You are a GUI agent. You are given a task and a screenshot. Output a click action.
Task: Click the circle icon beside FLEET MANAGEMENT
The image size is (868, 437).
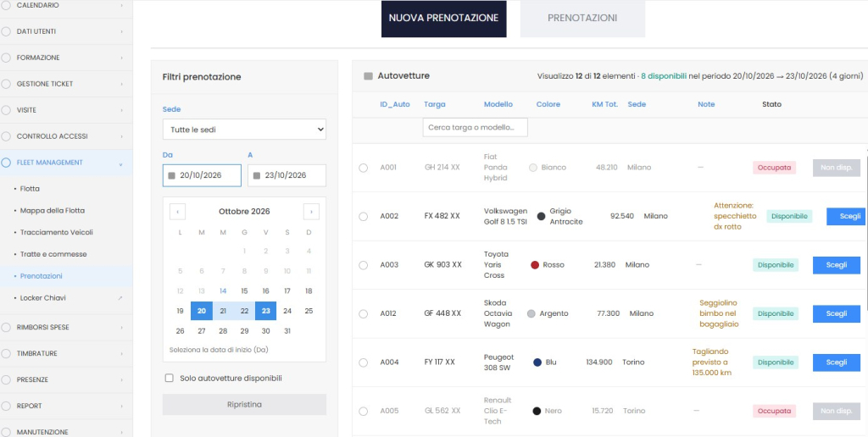tap(6, 163)
